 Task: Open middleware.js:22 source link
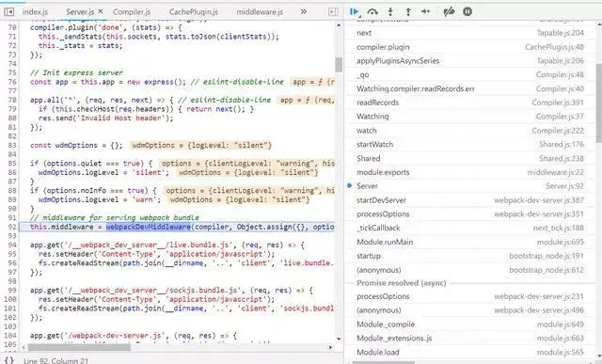[x=556, y=172]
